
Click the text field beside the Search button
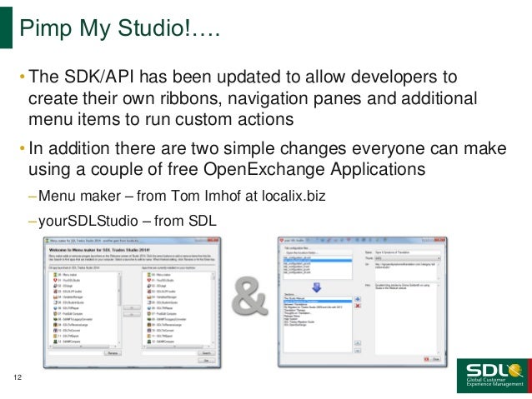[169, 353]
